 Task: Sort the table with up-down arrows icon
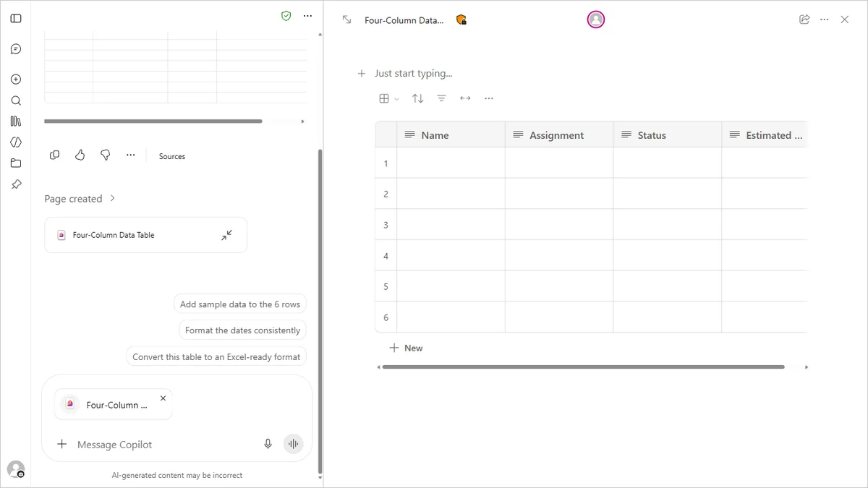(x=417, y=98)
